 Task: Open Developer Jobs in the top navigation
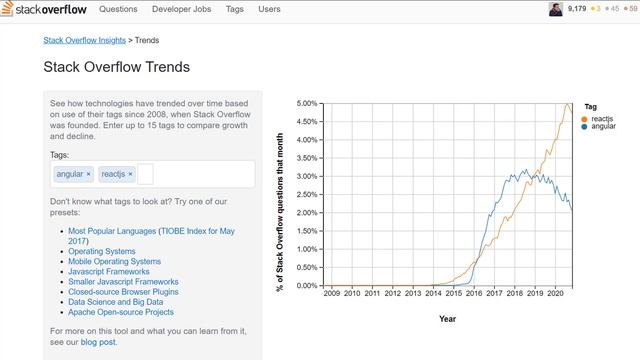pyautogui.click(x=182, y=9)
